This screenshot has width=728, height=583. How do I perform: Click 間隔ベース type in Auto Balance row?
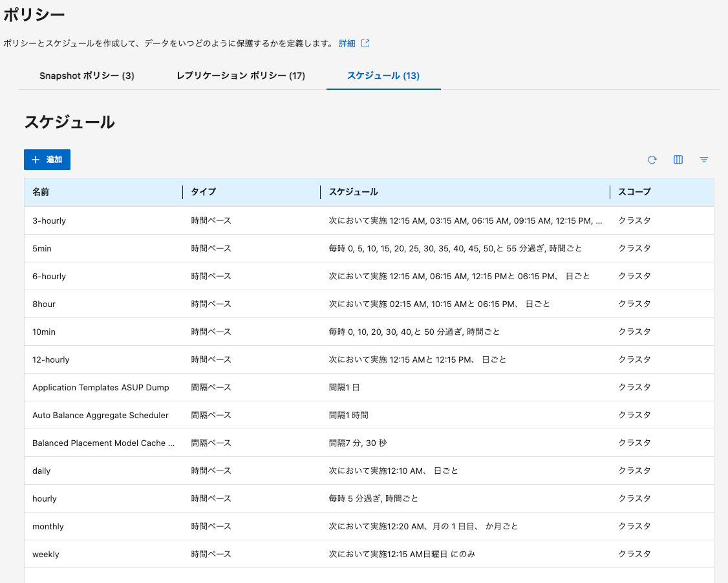click(211, 416)
